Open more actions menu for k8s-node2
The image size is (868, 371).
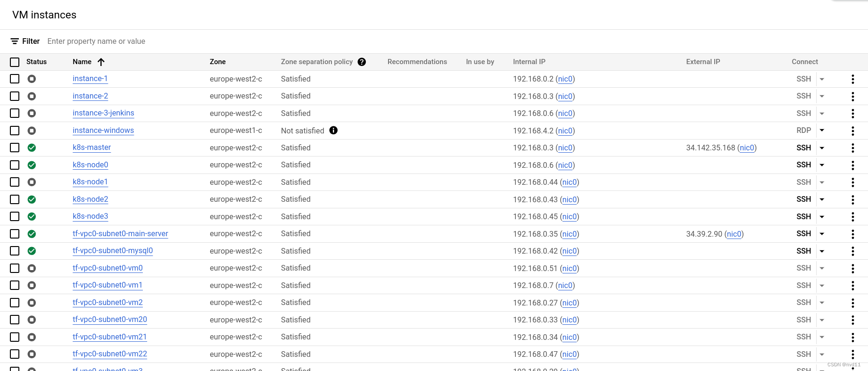tap(852, 199)
